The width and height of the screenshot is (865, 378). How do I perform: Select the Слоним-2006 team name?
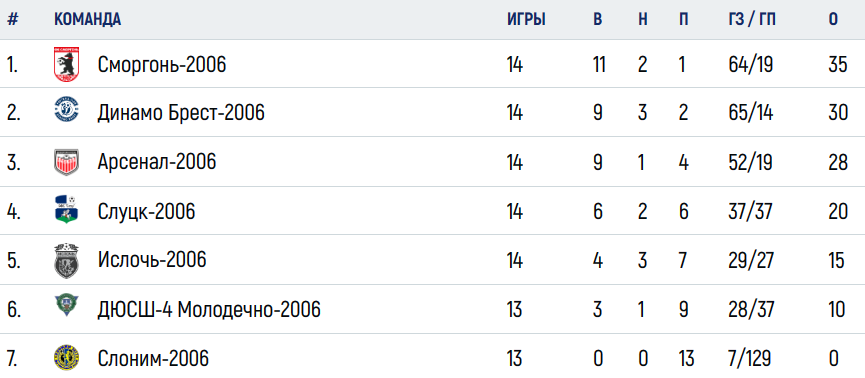click(153, 359)
